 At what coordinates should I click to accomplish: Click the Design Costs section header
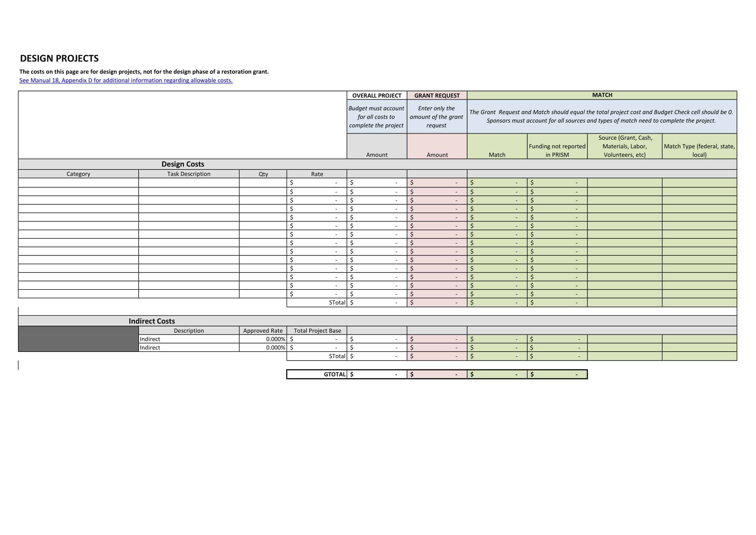pos(183,164)
